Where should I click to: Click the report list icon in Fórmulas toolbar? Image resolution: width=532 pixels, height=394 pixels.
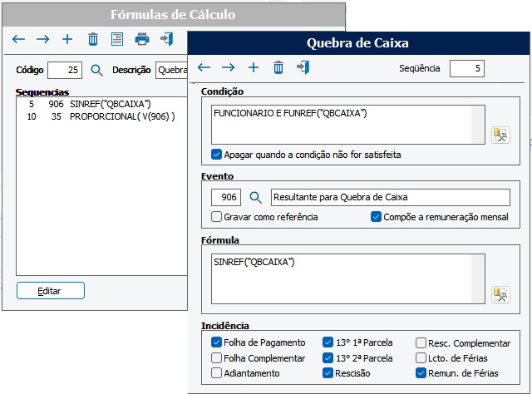(x=117, y=39)
